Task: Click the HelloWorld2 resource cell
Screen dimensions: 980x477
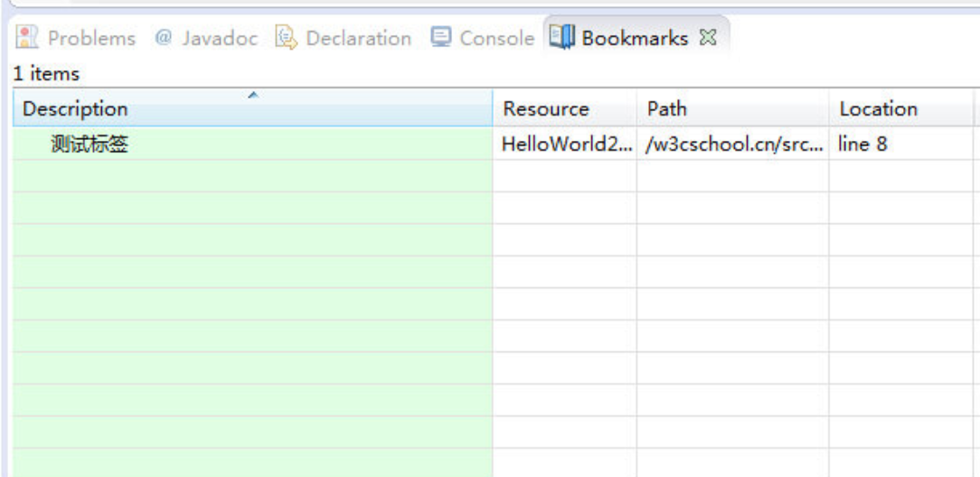Action: point(565,145)
